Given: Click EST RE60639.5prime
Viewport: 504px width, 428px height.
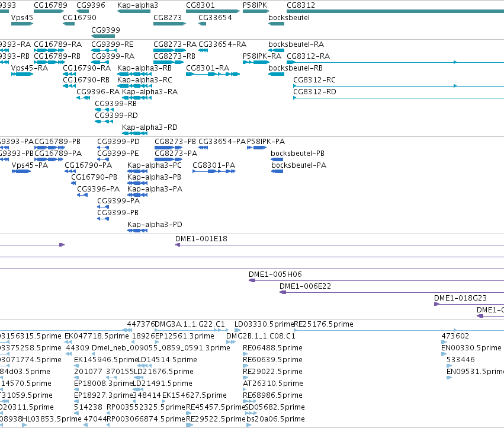Looking at the screenshot, I should point(272,359).
